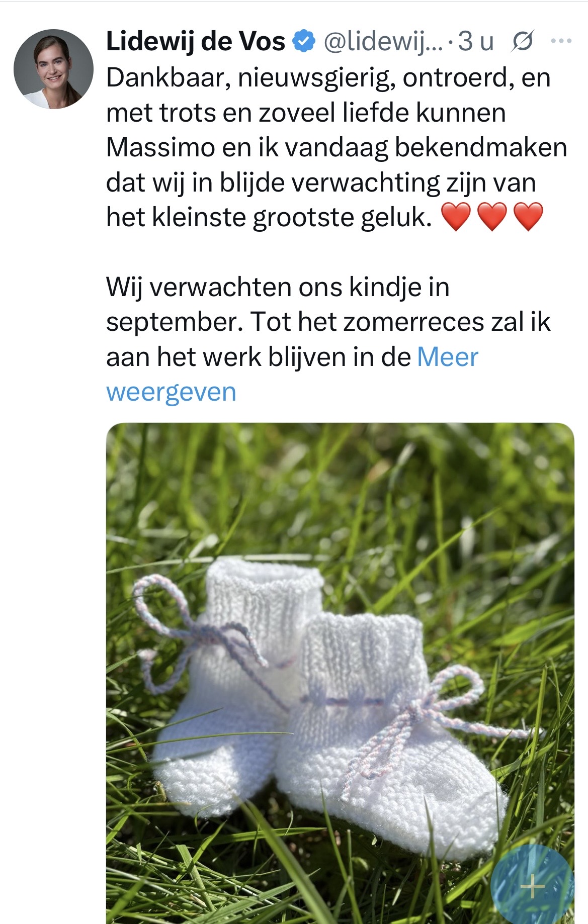Click the 3 u timestamp
This screenshot has height=924, width=588.
(476, 41)
